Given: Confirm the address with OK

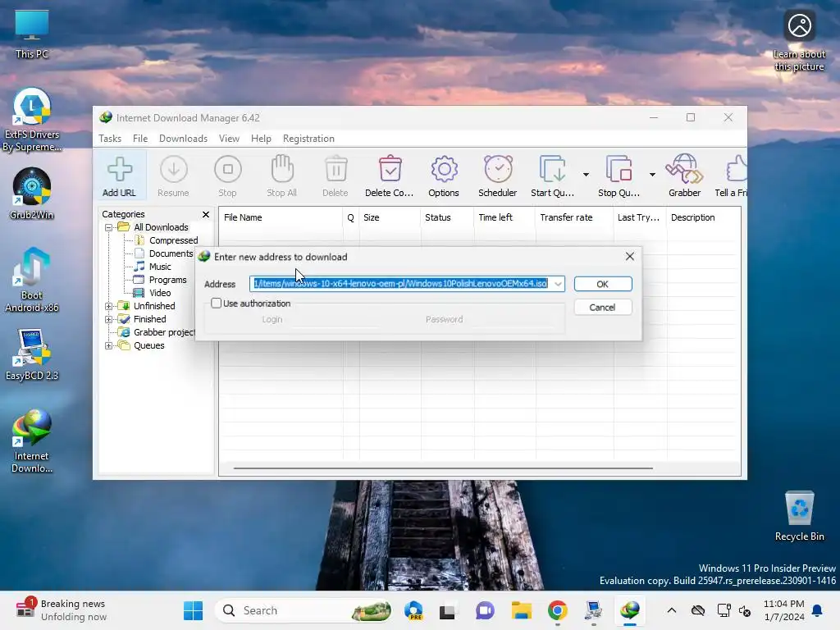Looking at the screenshot, I should click(x=603, y=284).
